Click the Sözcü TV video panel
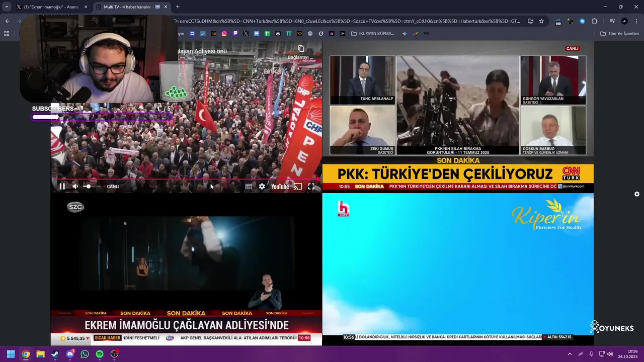This screenshot has width=644, height=362. click(186, 269)
